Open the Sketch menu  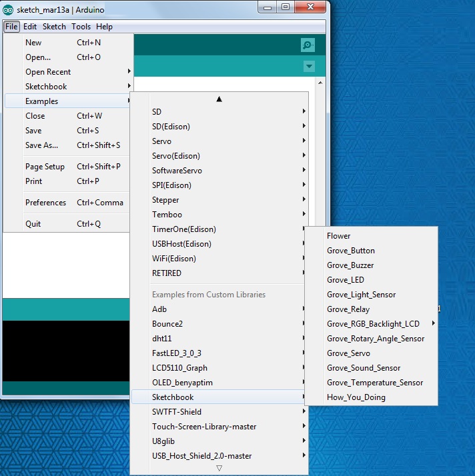pyautogui.click(x=54, y=27)
